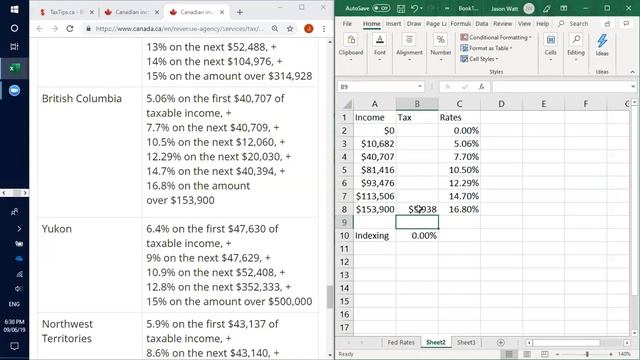Click the Undo arrow in Excel
The image size is (640, 360).
click(414, 8)
